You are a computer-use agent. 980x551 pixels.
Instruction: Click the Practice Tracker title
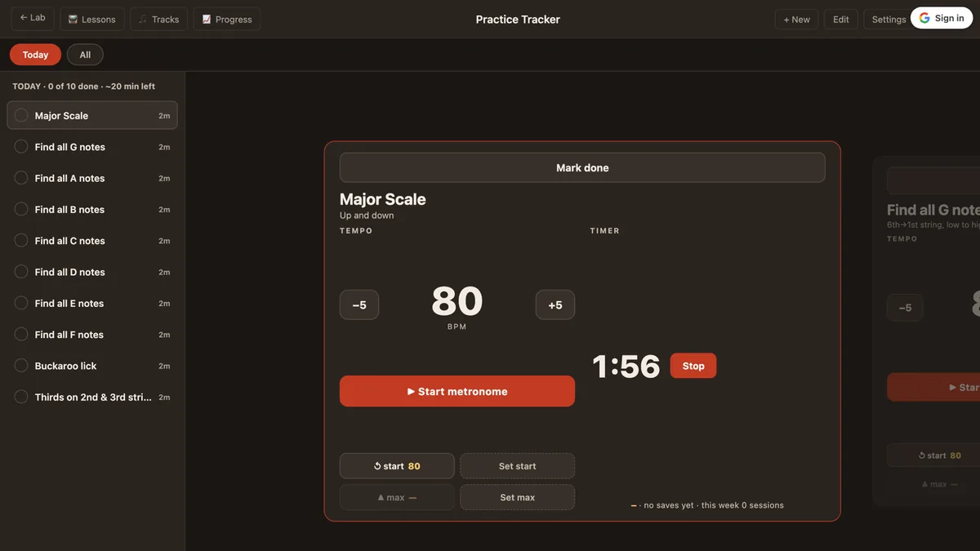(518, 19)
